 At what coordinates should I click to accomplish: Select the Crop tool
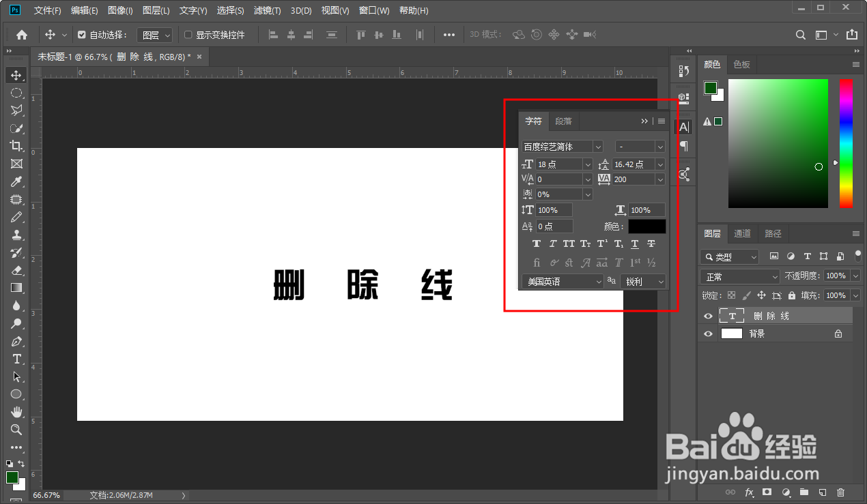(x=16, y=146)
